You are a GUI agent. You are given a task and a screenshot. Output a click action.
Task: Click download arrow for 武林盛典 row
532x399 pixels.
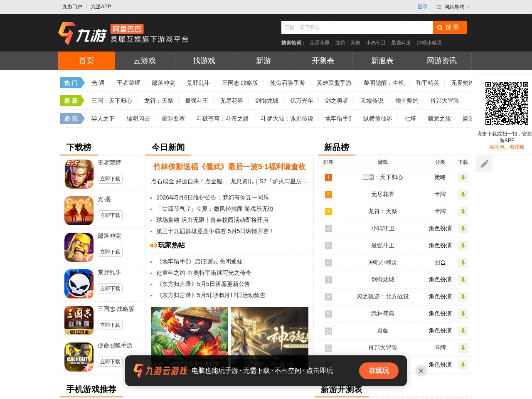click(x=463, y=314)
